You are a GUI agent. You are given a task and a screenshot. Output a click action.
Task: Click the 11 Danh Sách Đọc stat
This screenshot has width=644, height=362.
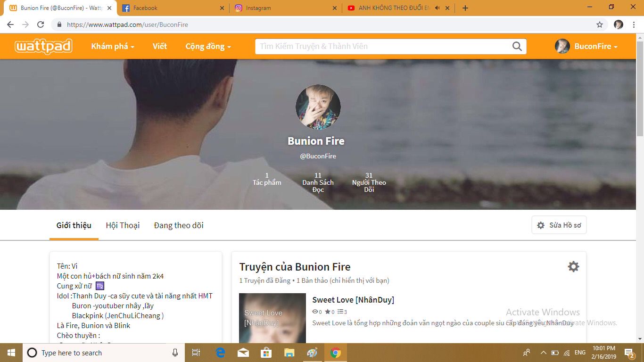pyautogui.click(x=318, y=182)
